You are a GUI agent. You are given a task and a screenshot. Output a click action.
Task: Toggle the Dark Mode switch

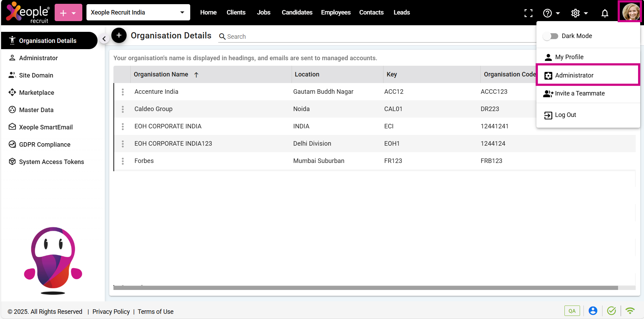click(x=550, y=36)
